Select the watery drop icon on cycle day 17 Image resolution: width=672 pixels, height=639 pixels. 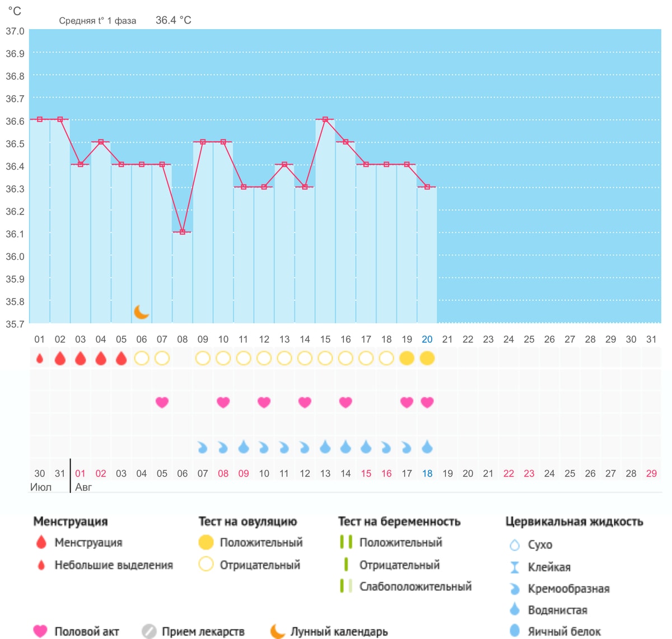tap(366, 446)
